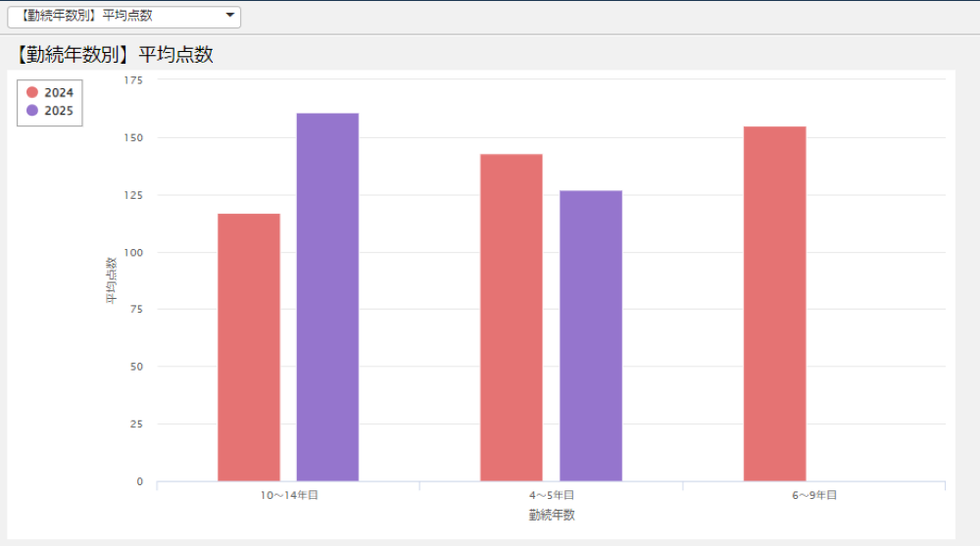This screenshot has width=980, height=546.
Task: Select the red 2024 bar for 6〜9年目
Action: tap(774, 304)
